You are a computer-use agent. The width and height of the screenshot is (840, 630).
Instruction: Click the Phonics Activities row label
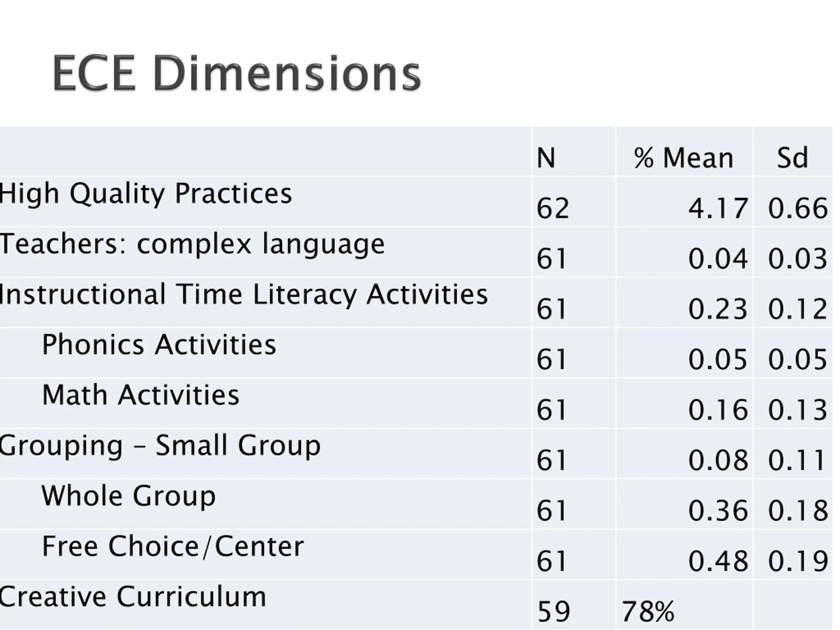point(159,345)
